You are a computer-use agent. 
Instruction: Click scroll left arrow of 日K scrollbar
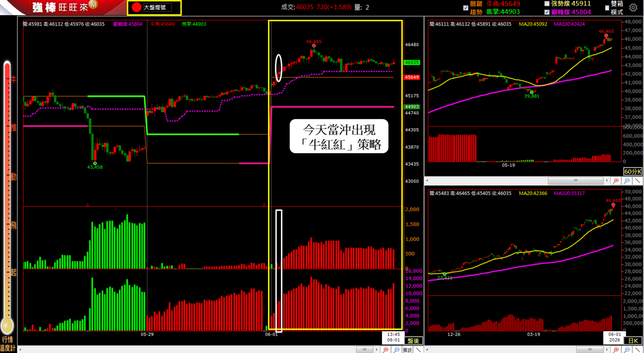click(x=427, y=350)
